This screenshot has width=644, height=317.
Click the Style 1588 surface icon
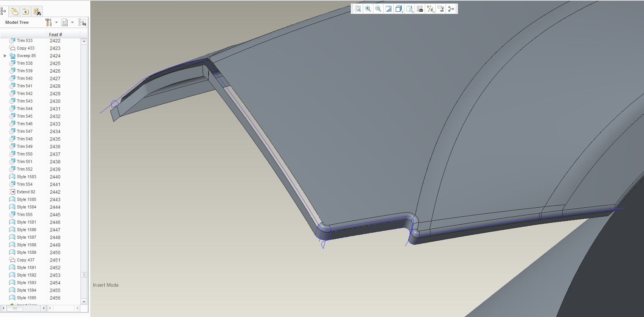coord(12,245)
